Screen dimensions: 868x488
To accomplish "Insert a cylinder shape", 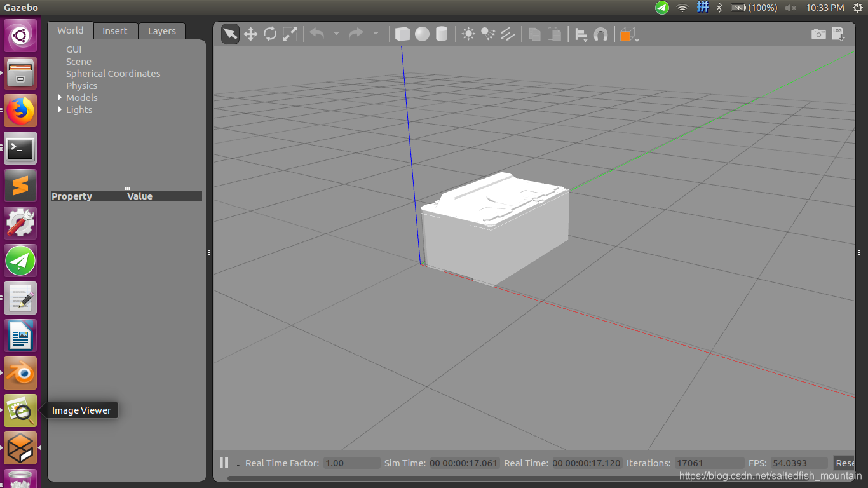I will click(x=442, y=34).
